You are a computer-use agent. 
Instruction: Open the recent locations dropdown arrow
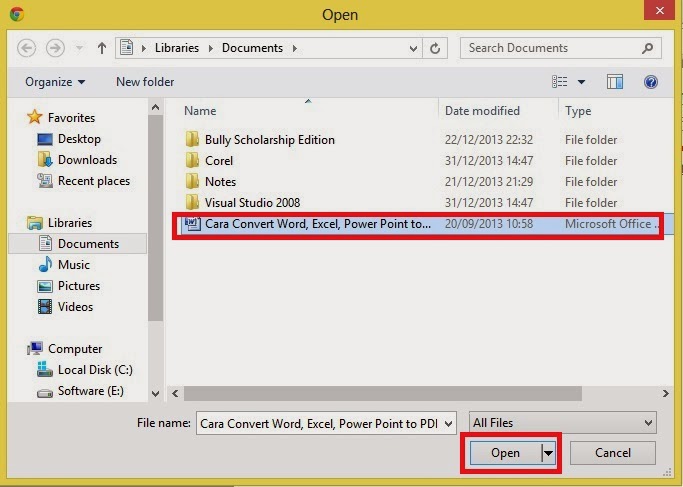coord(79,48)
